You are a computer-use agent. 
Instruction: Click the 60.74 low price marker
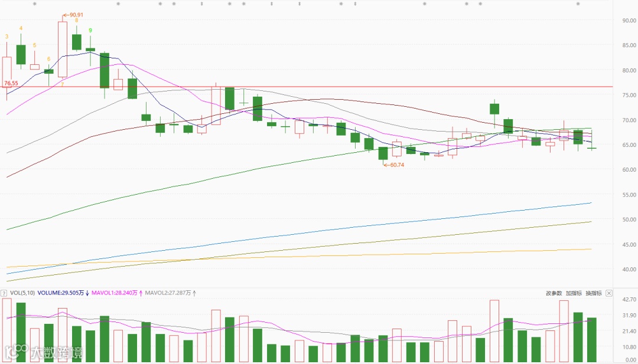click(x=393, y=165)
